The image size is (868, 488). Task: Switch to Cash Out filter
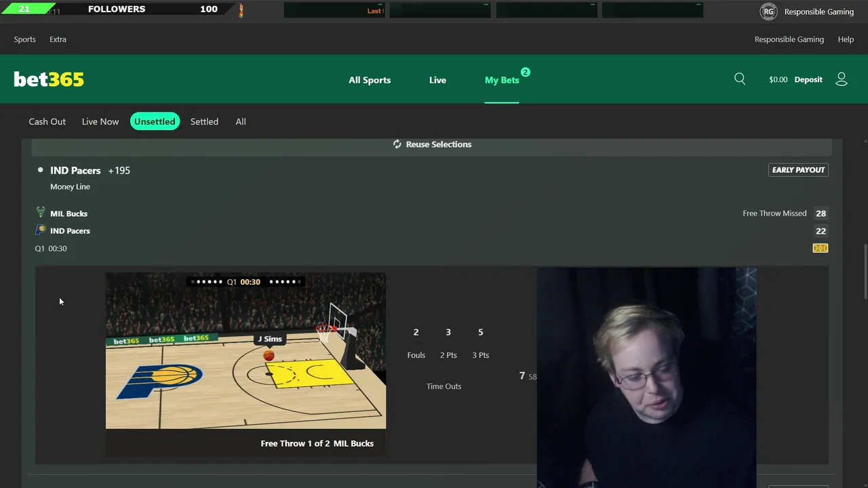(x=47, y=121)
